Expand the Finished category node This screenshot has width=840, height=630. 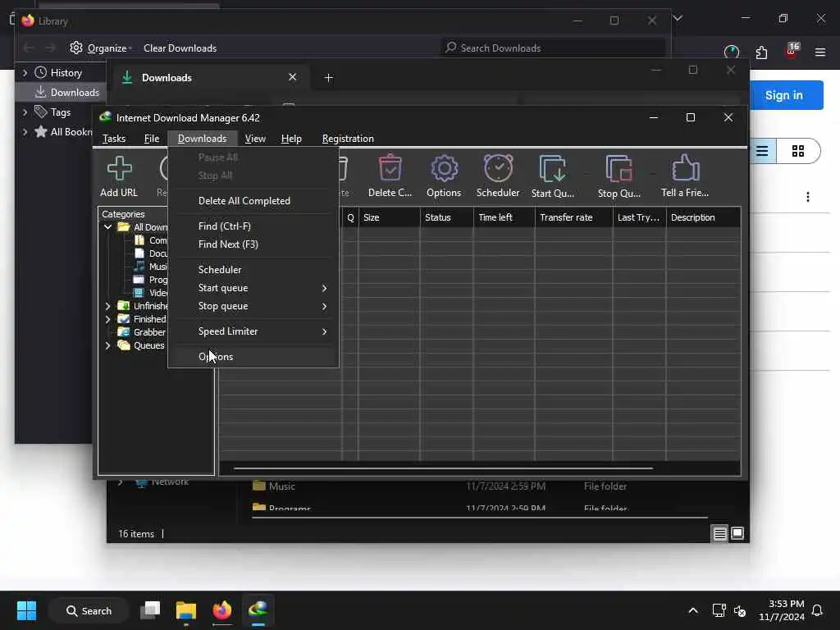click(x=107, y=319)
